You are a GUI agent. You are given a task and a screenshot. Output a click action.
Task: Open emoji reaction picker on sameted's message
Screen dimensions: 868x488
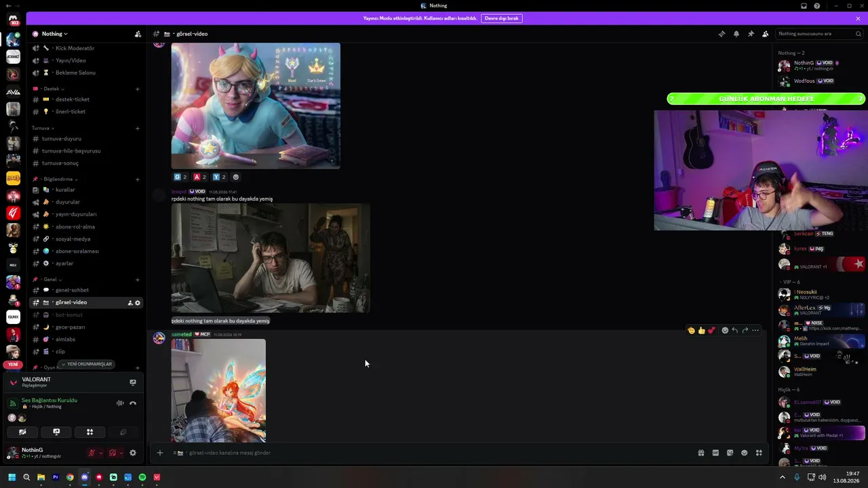[725, 331]
